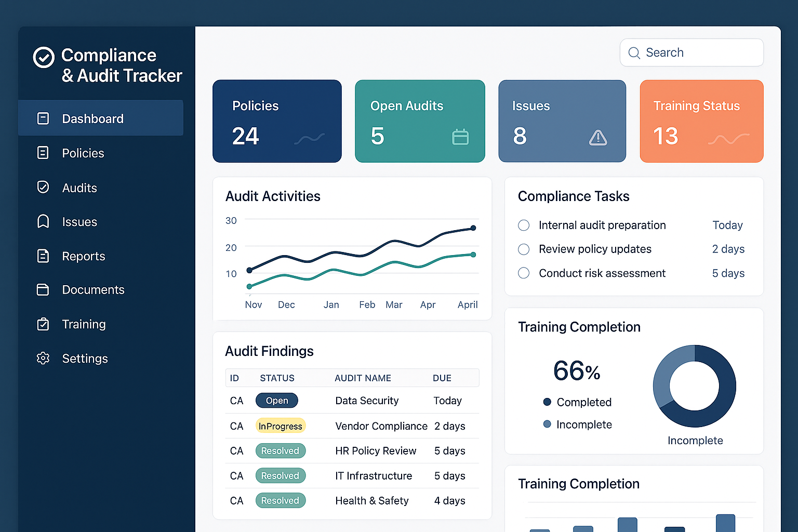Click the 4 days due value

coord(450,501)
